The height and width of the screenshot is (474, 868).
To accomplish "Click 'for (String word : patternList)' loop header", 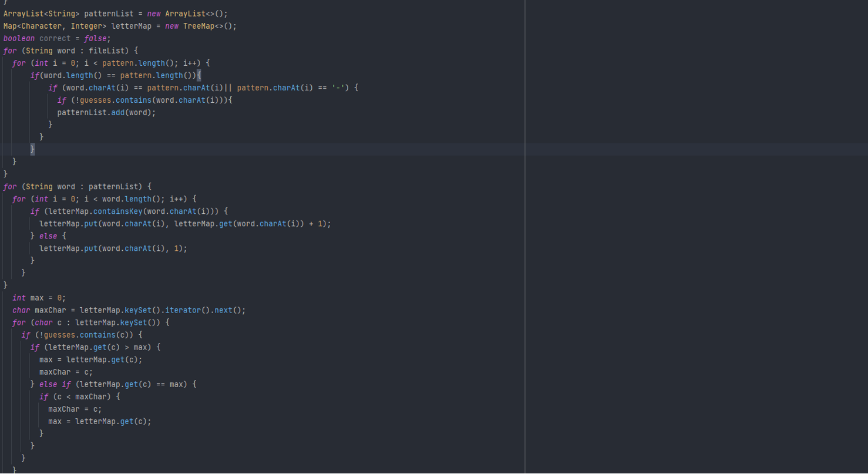I will 77,187.
